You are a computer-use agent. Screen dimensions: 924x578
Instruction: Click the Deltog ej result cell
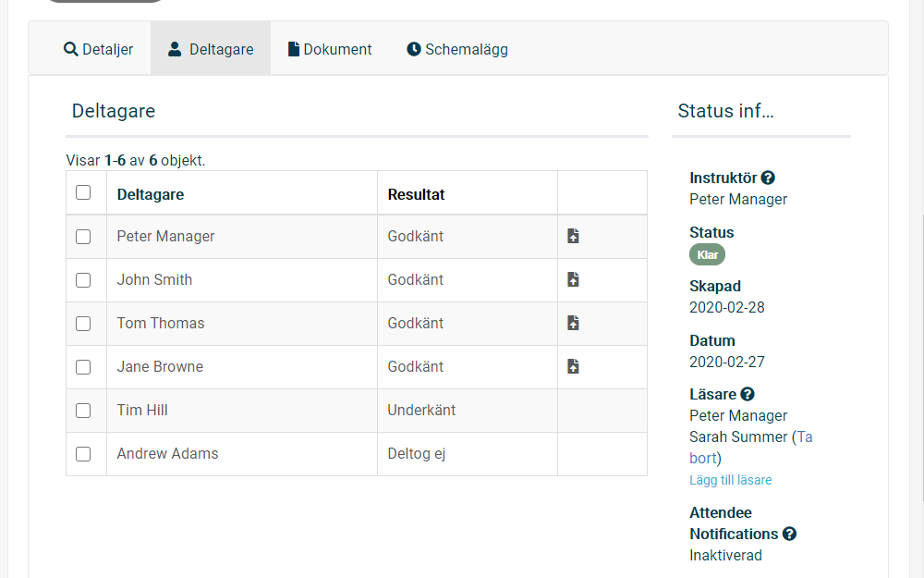click(468, 453)
